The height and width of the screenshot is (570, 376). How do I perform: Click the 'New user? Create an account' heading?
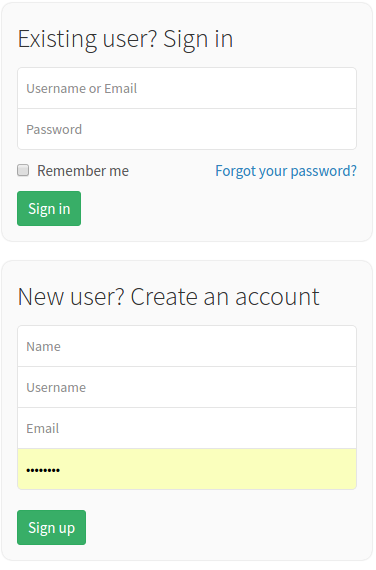click(x=168, y=297)
